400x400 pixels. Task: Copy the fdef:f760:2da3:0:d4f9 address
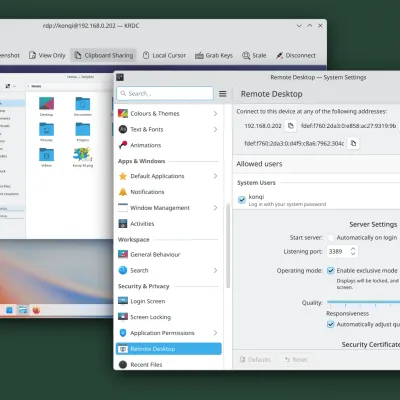tap(353, 143)
